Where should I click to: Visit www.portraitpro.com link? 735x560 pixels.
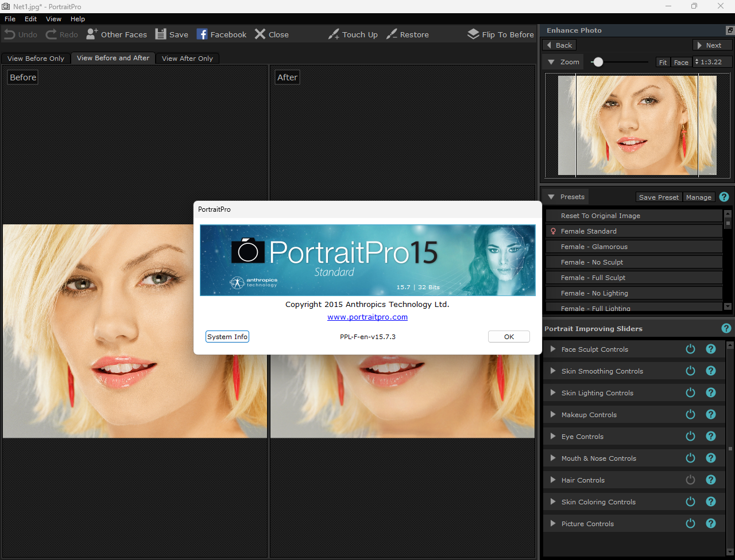click(x=367, y=317)
